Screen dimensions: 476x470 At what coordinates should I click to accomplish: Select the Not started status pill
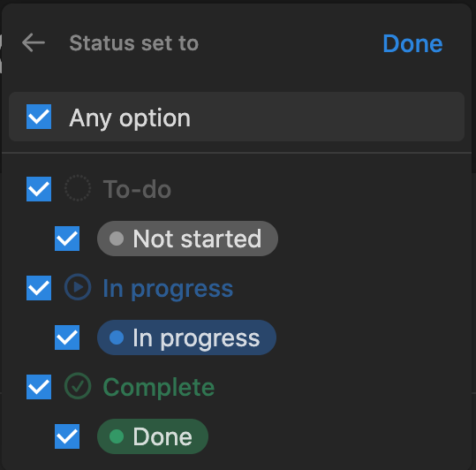click(187, 239)
